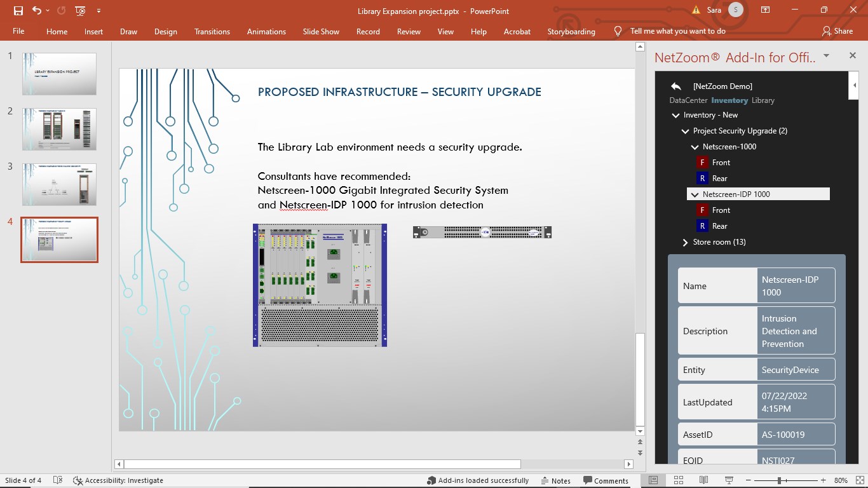Select slide 4 thumbnail
The width and height of the screenshot is (868, 488).
pos(59,240)
